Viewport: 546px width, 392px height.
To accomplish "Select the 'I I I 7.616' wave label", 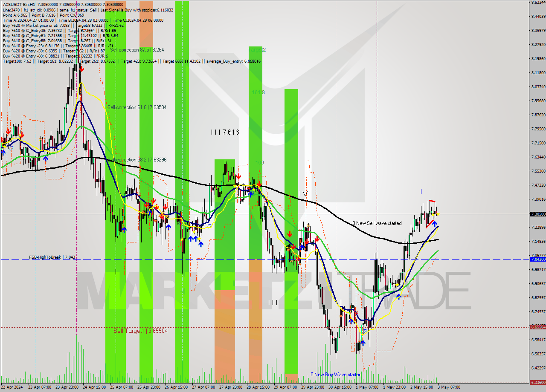I will pyautogui.click(x=225, y=133).
